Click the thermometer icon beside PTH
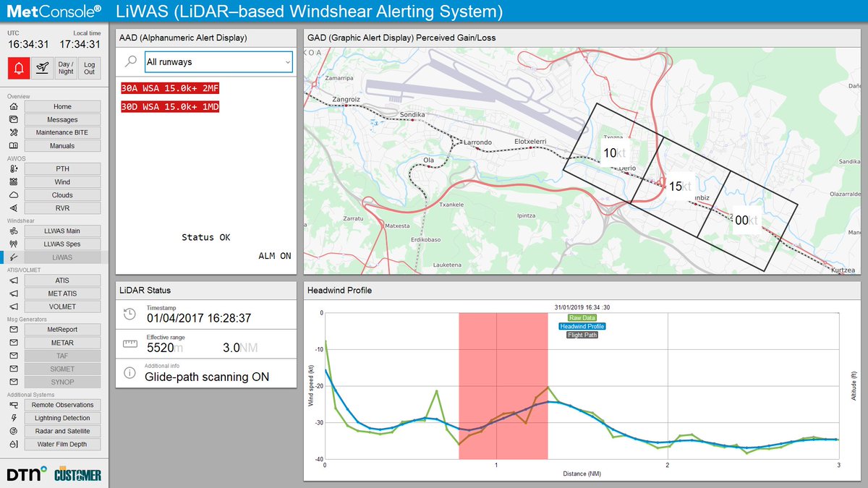Viewport: 868px width, 488px height. (13, 168)
